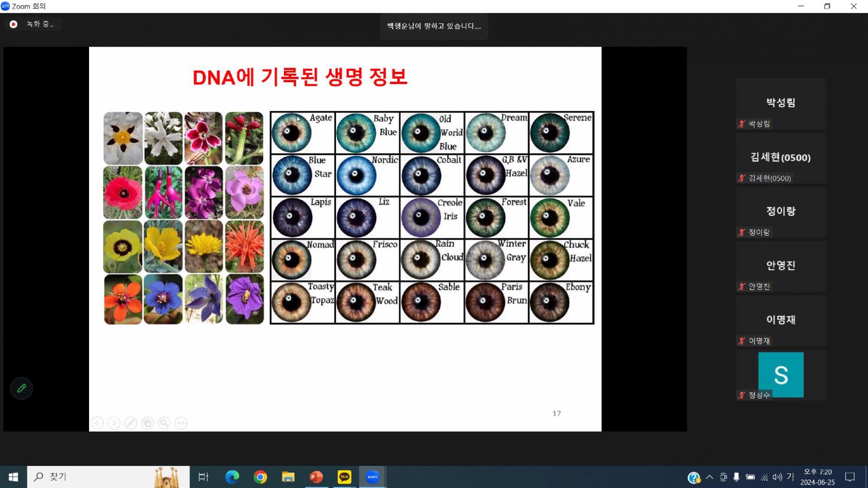Viewport: 868px width, 488px height.
Task: Advance with next slide arrow
Action: [114, 423]
